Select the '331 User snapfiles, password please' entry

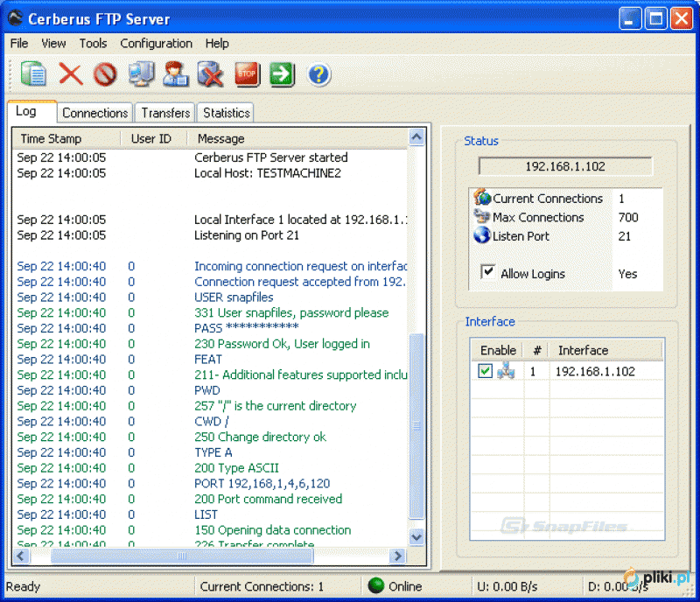point(210,312)
